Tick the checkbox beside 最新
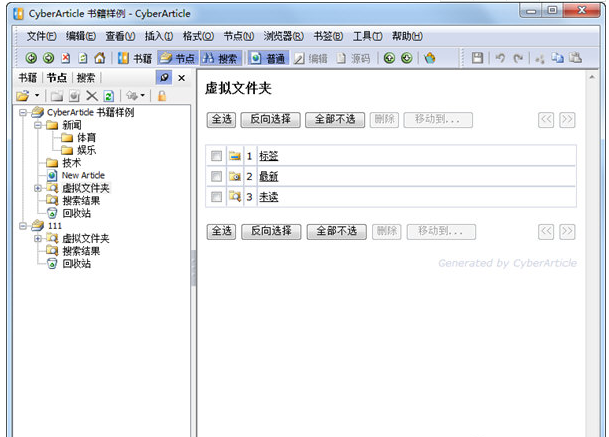Image resolution: width=609 pixels, height=437 pixels. pyautogui.click(x=216, y=177)
